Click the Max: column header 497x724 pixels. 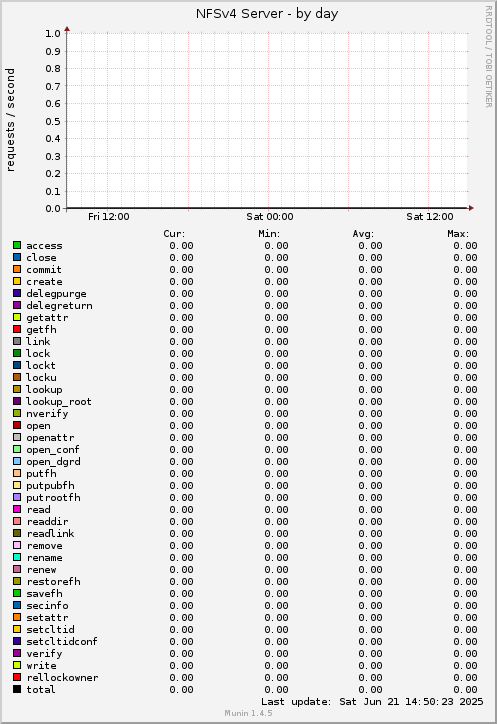click(458, 234)
